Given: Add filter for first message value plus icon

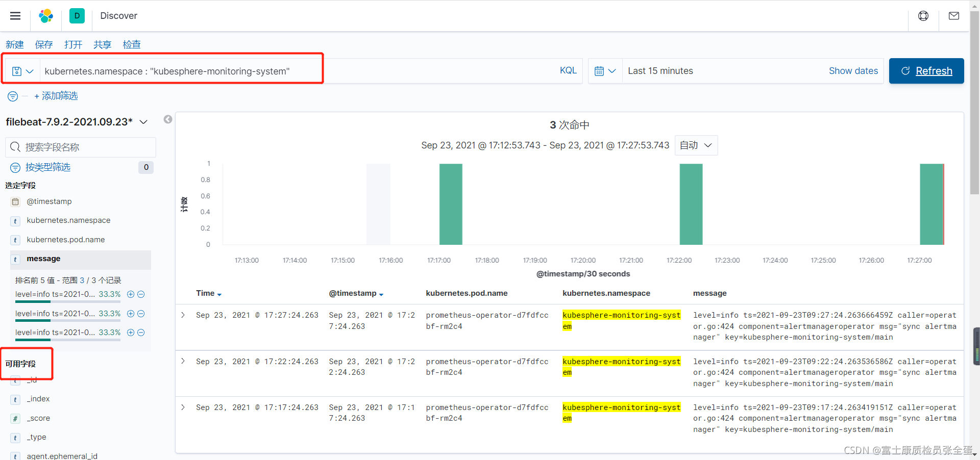Looking at the screenshot, I should 131,294.
